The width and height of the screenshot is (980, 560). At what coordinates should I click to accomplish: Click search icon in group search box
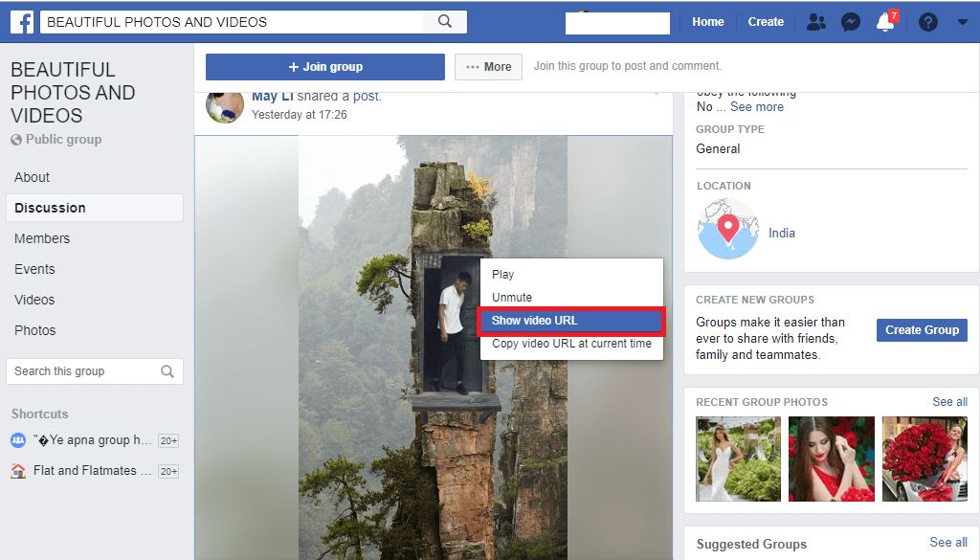click(x=167, y=371)
